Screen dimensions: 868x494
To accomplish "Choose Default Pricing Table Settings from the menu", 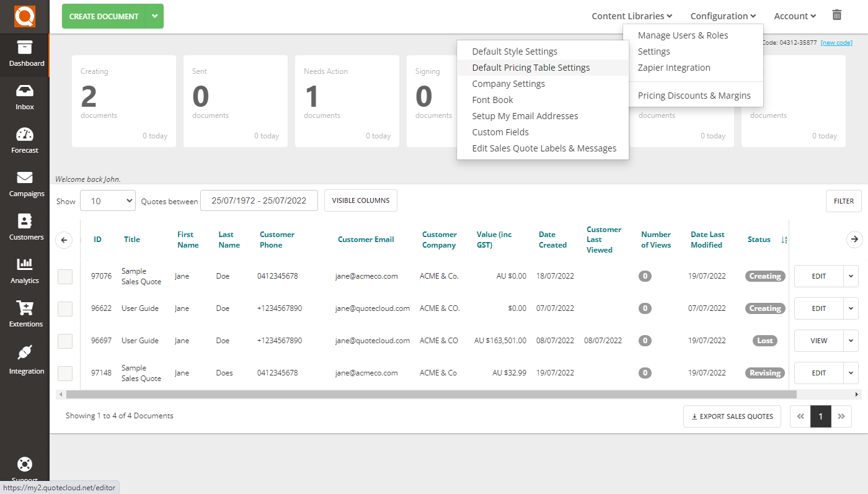I will point(531,67).
